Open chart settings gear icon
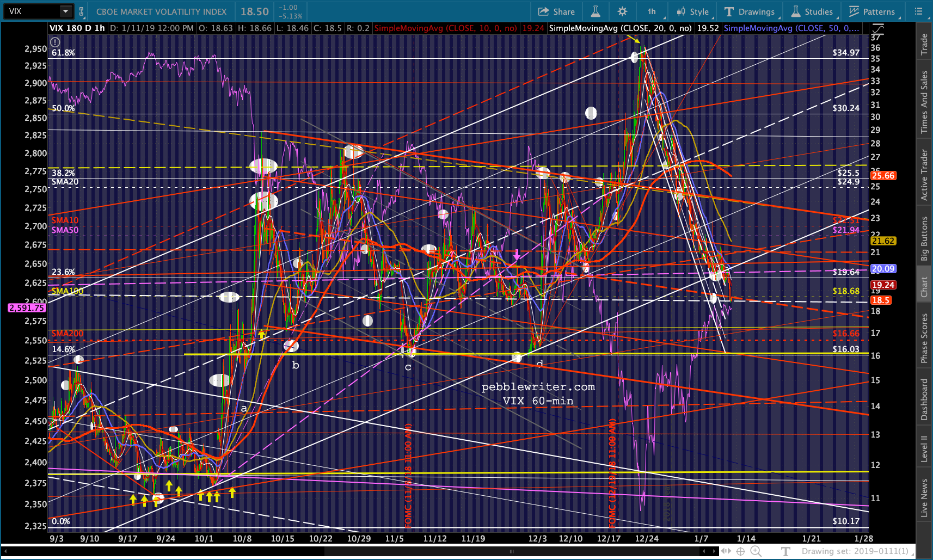 [623, 11]
